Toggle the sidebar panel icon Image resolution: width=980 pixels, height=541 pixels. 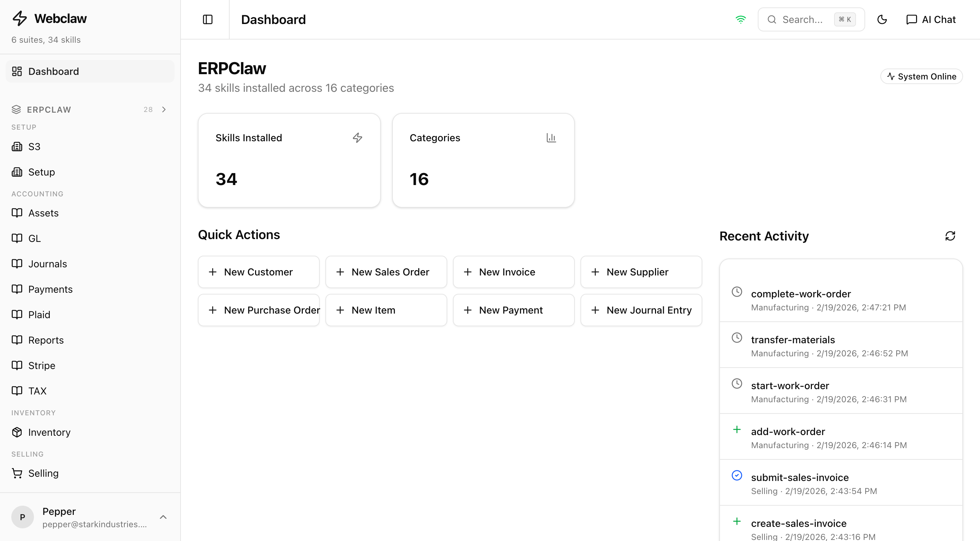pos(208,19)
